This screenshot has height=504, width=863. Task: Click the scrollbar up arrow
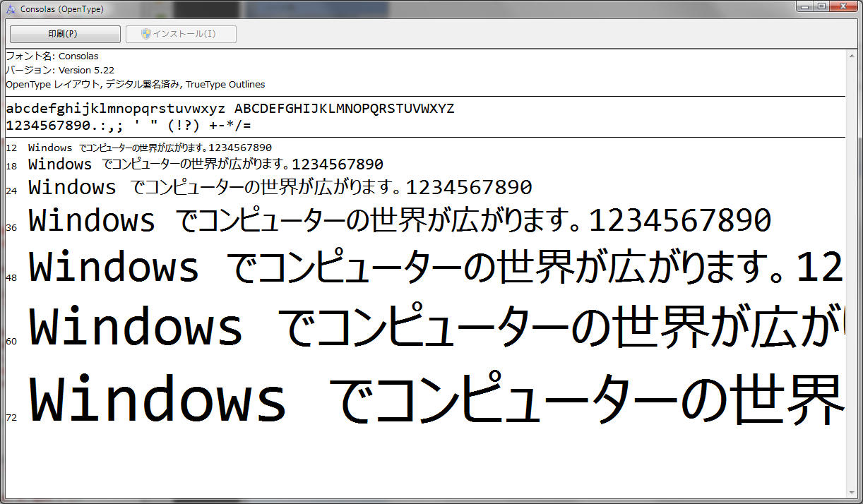click(852, 55)
